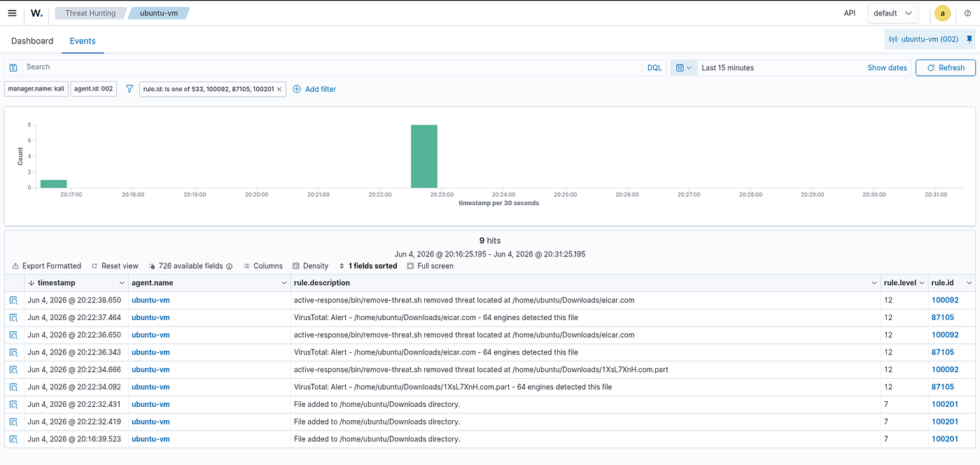The image size is (980, 465).
Task: Expand the rule.description column header menu
Action: pyautogui.click(x=874, y=283)
